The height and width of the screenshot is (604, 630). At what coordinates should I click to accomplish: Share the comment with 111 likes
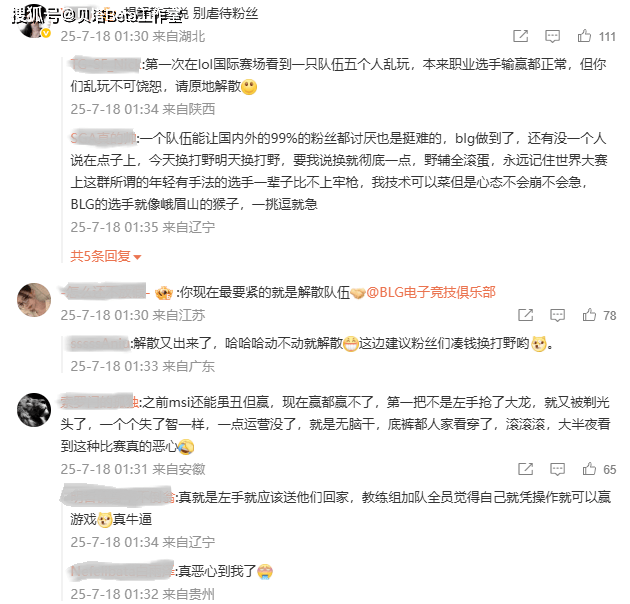(520, 36)
